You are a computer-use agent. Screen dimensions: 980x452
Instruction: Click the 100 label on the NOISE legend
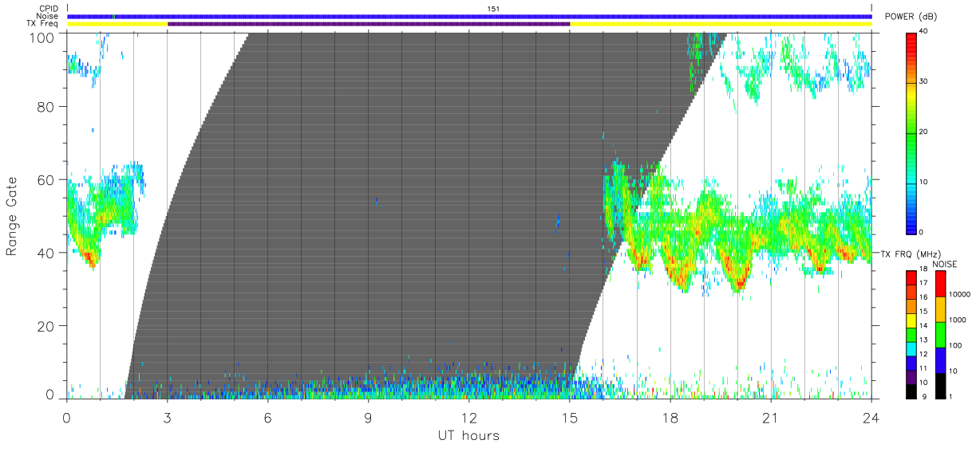[955, 346]
